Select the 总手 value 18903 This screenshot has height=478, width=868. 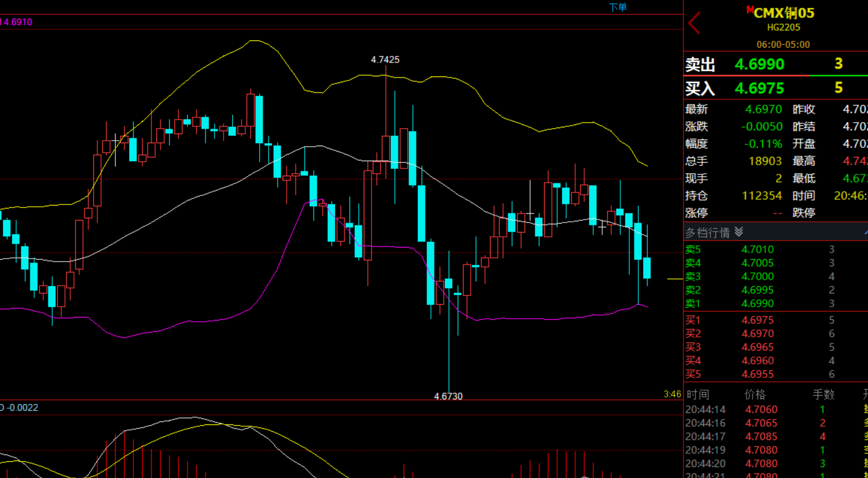pyautogui.click(x=765, y=161)
